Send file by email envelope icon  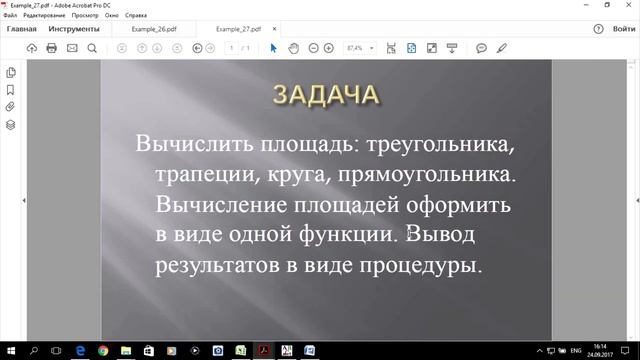(72, 48)
